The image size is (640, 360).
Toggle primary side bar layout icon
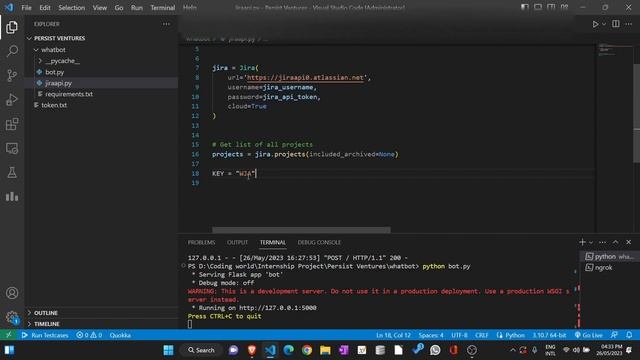(x=525, y=7)
